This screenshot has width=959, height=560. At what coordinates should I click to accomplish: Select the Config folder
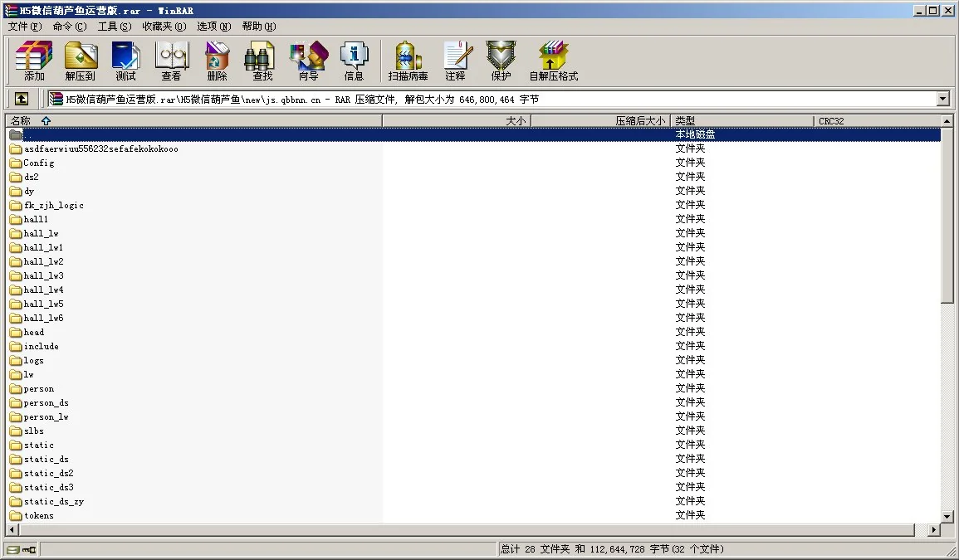pyautogui.click(x=39, y=163)
